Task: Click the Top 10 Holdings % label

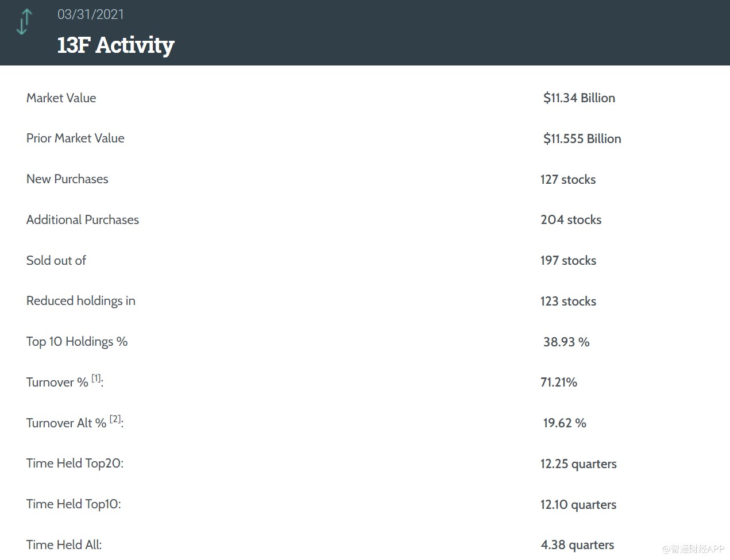Action: tap(77, 342)
